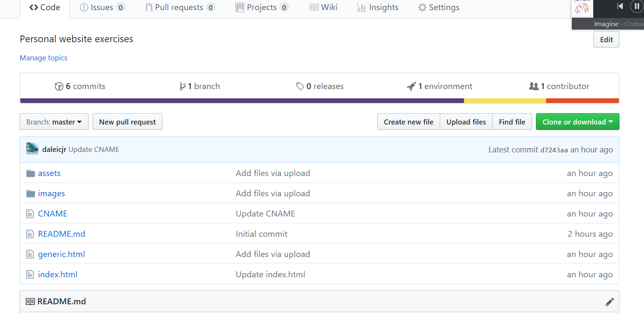
Task: Click the purple language bar segment
Action: click(x=242, y=101)
